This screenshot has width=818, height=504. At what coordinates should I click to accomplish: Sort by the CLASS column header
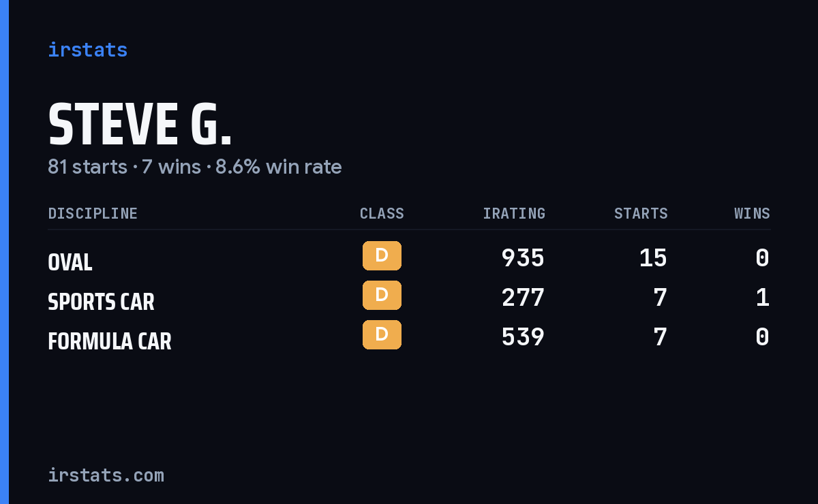[x=382, y=214]
